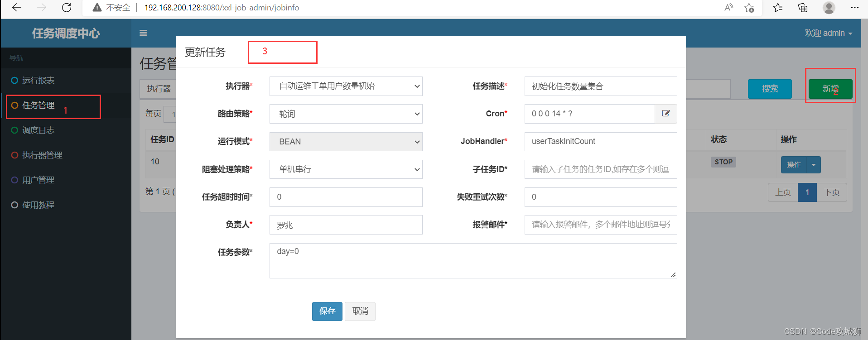Expand the 欢迎 admin user menu
Screen dimensions: 868x340
pyautogui.click(x=829, y=33)
